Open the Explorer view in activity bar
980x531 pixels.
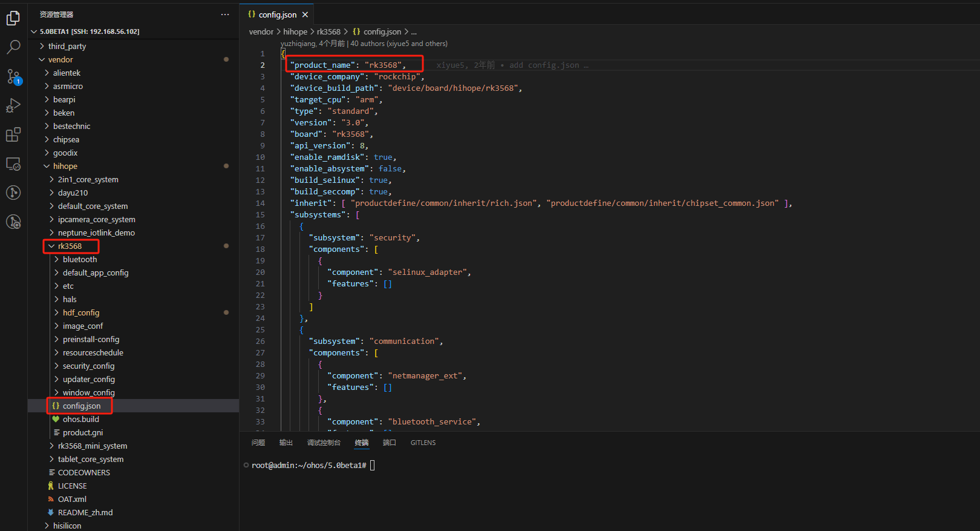[13, 19]
